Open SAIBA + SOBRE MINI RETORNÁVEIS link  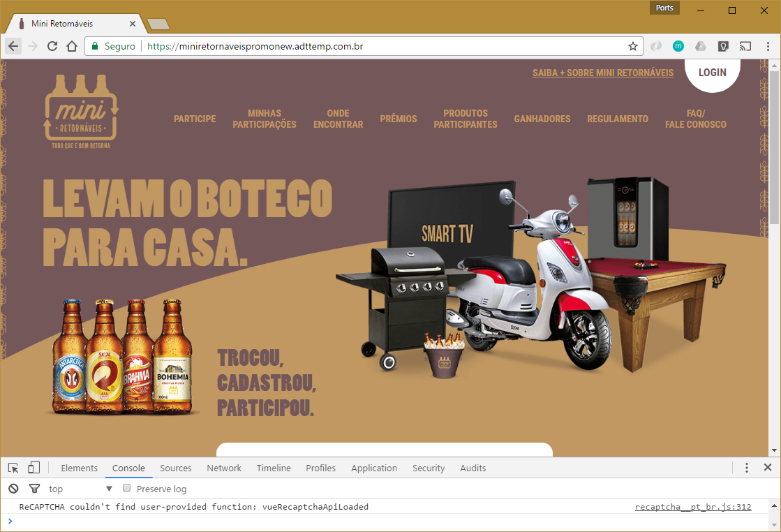coord(602,73)
